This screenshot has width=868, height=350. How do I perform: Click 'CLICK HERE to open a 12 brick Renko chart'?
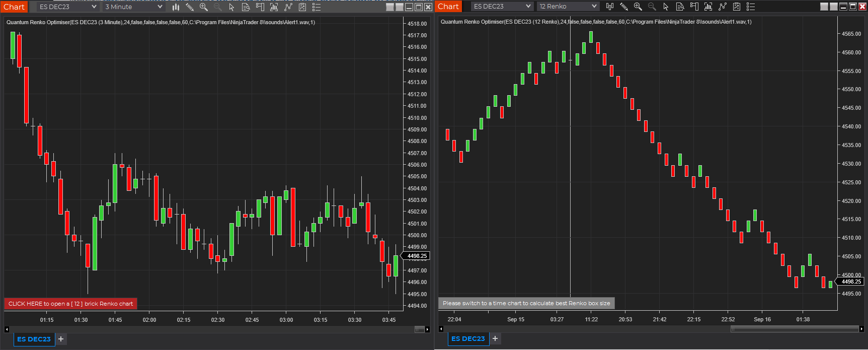[x=70, y=304]
